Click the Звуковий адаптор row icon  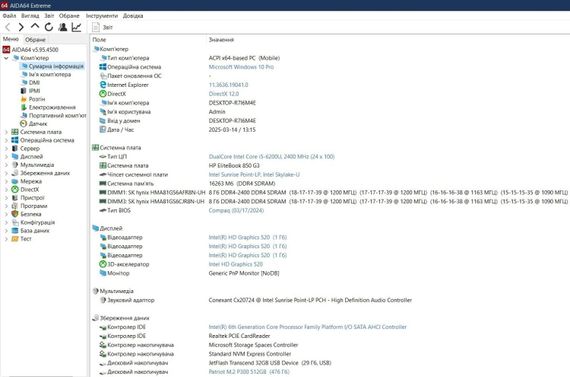click(x=103, y=300)
